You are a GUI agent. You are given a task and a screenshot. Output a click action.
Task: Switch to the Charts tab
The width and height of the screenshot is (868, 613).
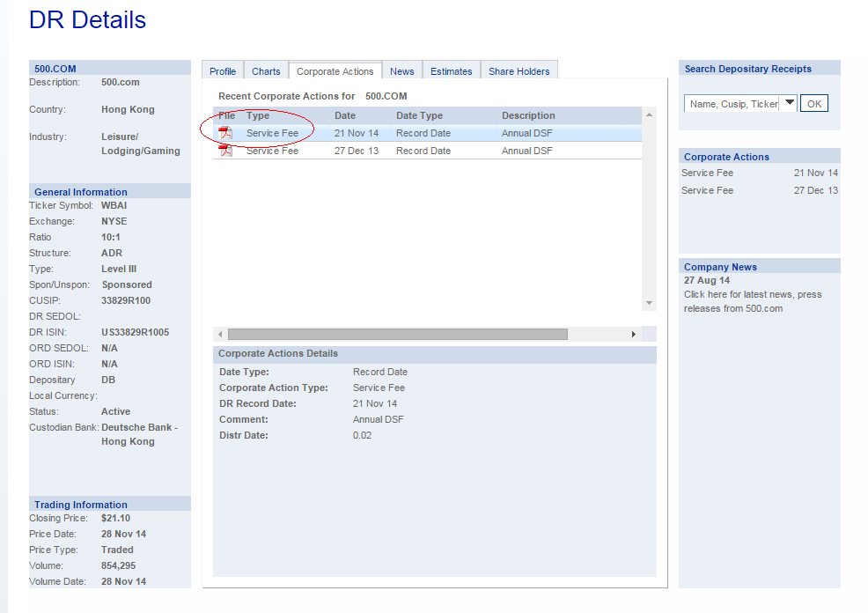click(266, 71)
